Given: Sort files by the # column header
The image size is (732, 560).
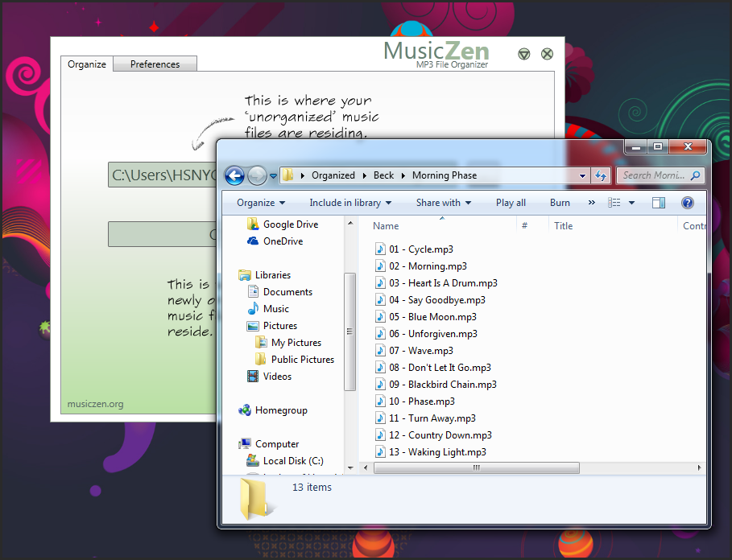Looking at the screenshot, I should click(x=532, y=225).
